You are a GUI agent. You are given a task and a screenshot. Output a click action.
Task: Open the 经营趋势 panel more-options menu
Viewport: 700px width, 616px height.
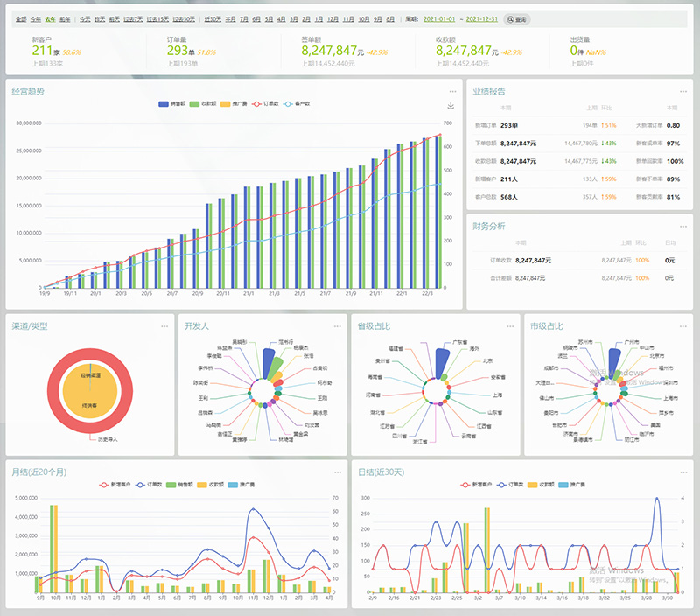pos(452,91)
